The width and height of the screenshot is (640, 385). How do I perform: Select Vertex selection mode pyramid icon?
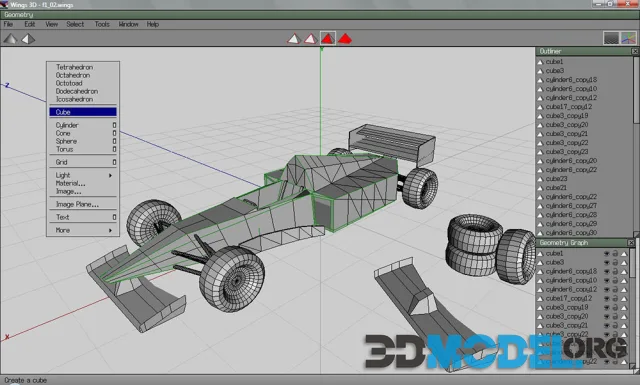pyautogui.click(x=294, y=39)
